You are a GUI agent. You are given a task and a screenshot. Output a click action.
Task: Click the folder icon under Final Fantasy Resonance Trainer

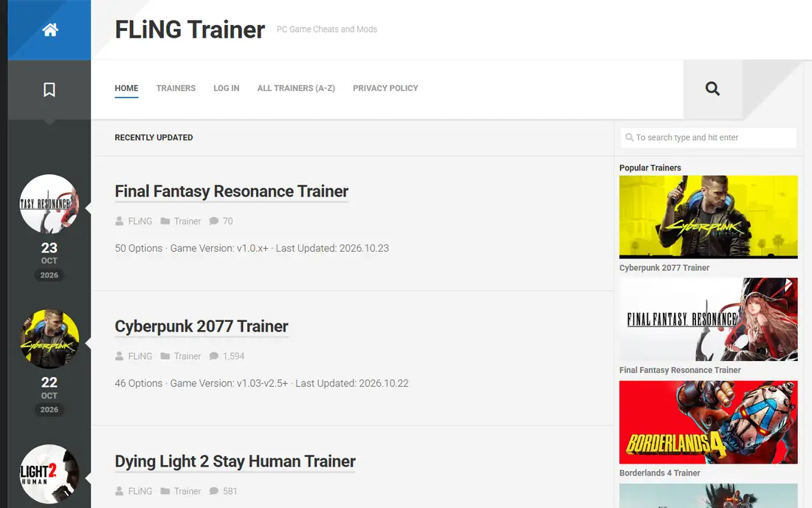[165, 221]
